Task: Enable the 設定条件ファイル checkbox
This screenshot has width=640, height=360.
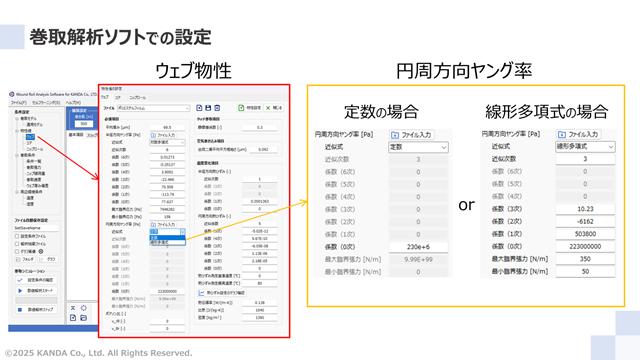Action: point(17,236)
